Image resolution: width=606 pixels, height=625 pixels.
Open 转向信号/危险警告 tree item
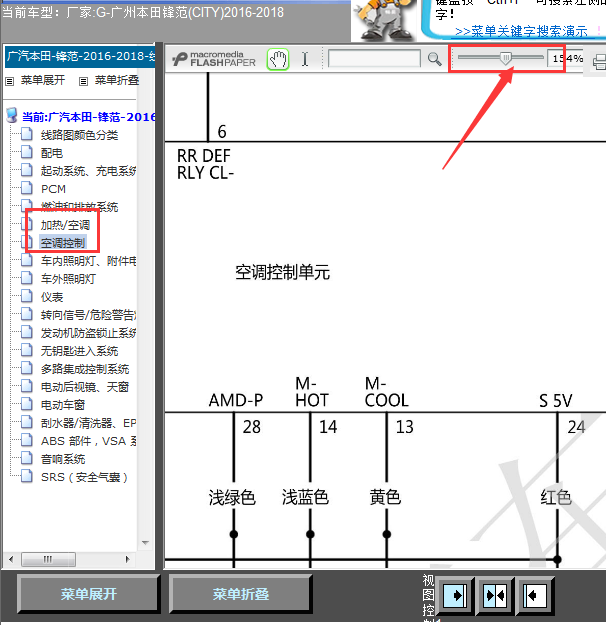tap(88, 315)
